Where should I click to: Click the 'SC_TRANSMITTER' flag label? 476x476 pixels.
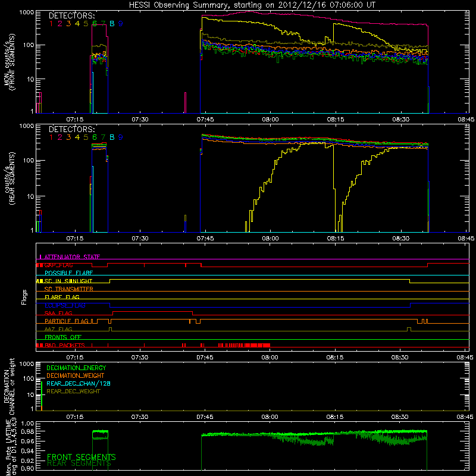pos(69,289)
